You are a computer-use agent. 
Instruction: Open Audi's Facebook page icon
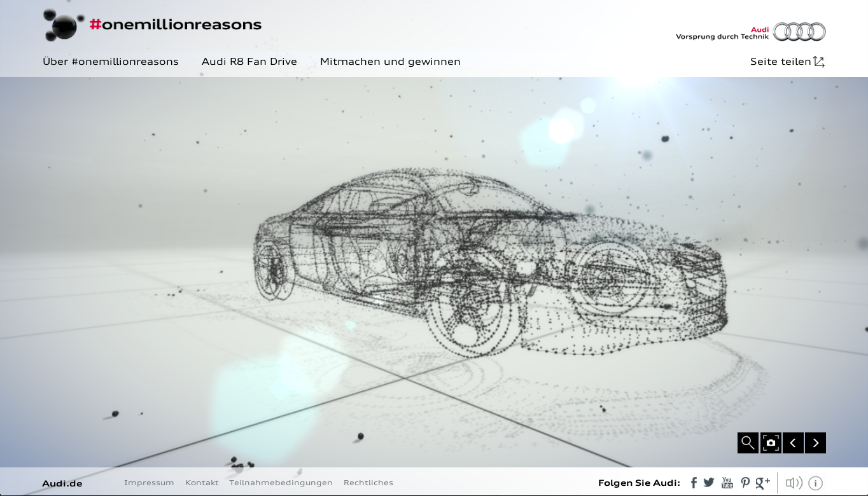coord(694,483)
